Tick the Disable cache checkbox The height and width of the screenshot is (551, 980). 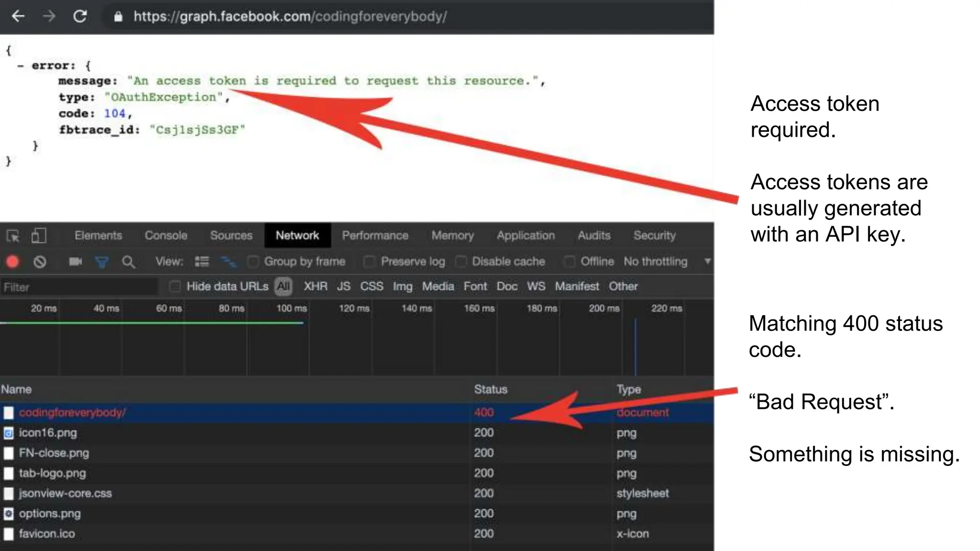point(461,262)
